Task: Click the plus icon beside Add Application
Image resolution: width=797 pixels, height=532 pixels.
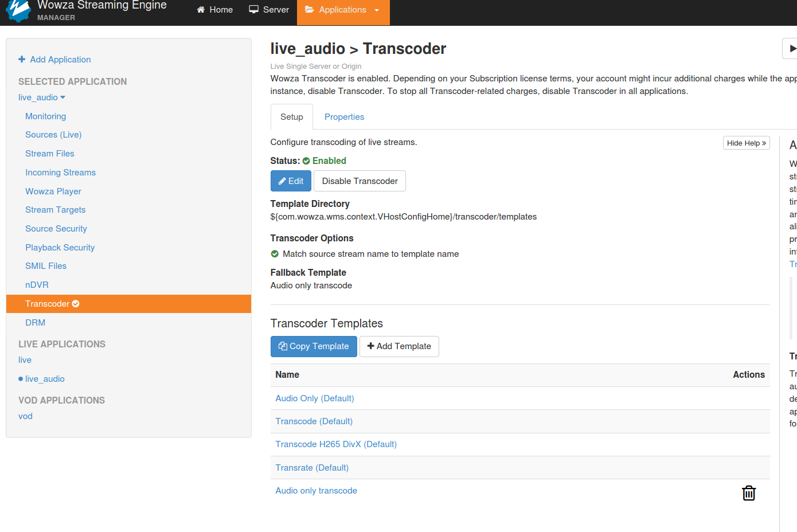Action: pos(22,59)
